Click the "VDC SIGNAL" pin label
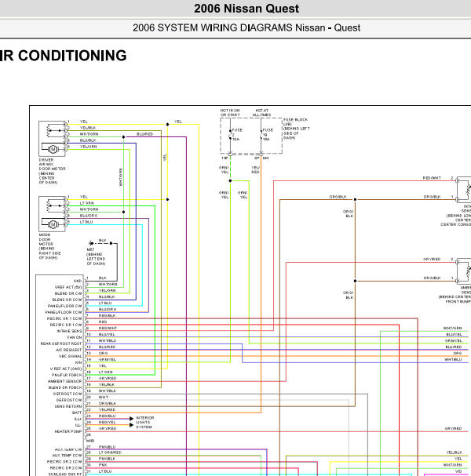471x476 pixels. pos(71,356)
